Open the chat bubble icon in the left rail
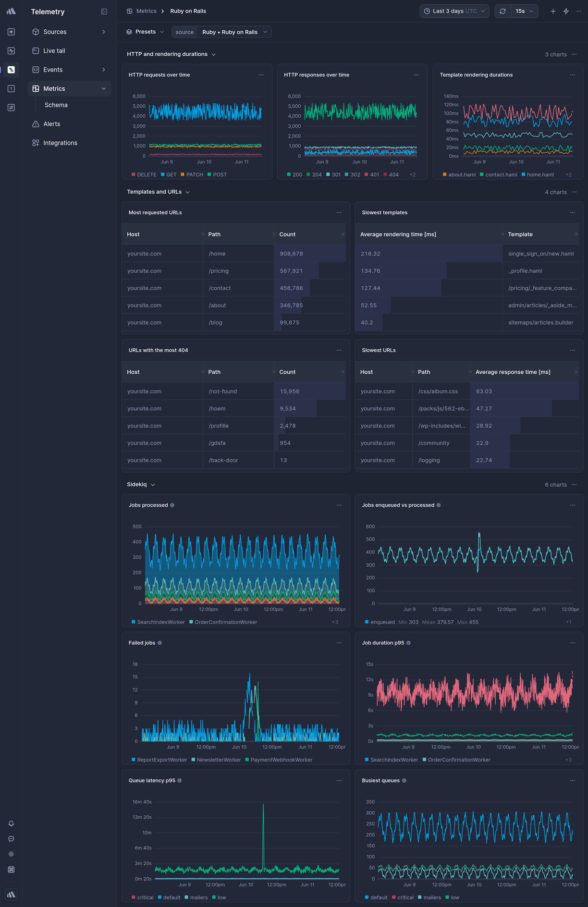The height and width of the screenshot is (907, 588). pos(11,839)
